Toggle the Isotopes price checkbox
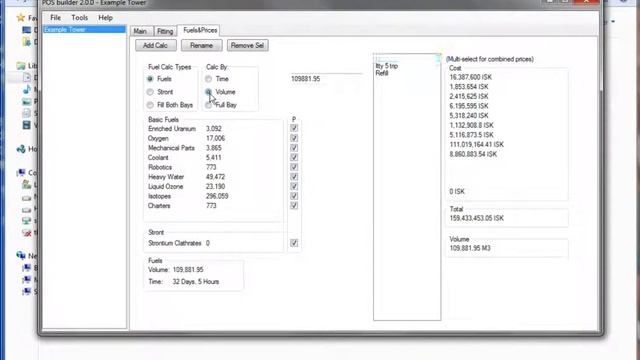This screenshot has height=360, width=640. tap(294, 196)
